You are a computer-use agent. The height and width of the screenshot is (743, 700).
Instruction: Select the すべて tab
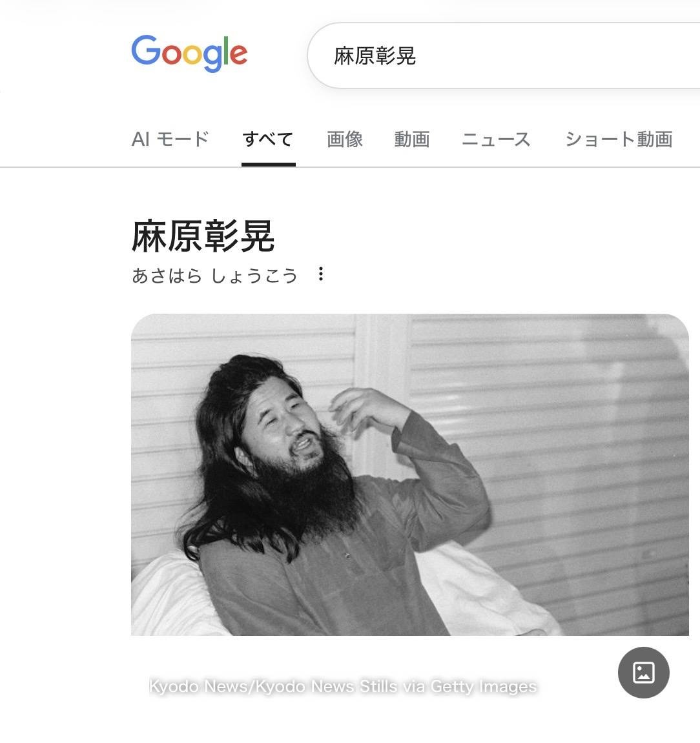click(268, 139)
